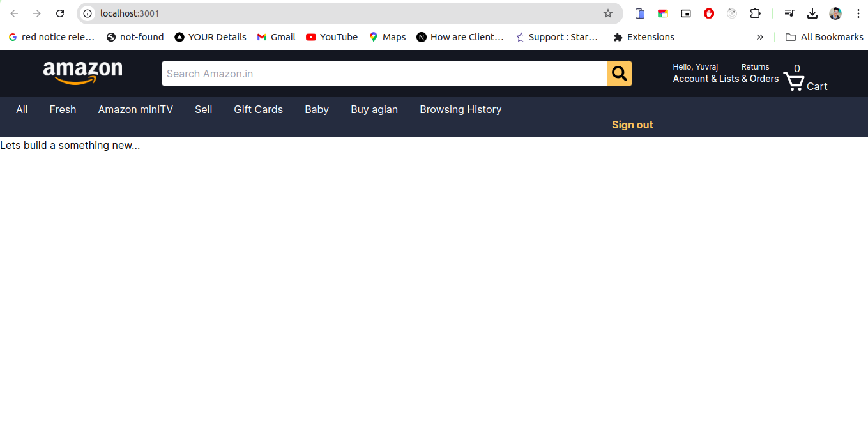Click the Chrome profile avatar
Screen dimensions: 868x441
click(x=835, y=13)
